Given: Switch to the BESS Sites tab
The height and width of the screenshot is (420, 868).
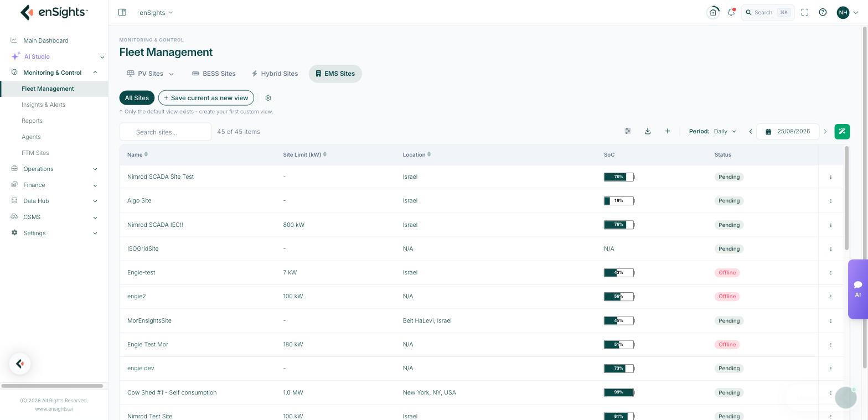Looking at the screenshot, I should coord(214,74).
